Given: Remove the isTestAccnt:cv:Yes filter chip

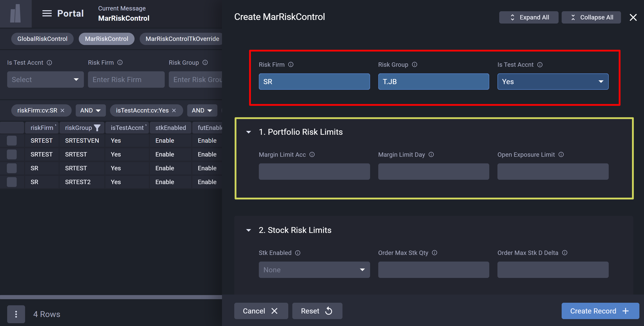Looking at the screenshot, I should (174, 110).
